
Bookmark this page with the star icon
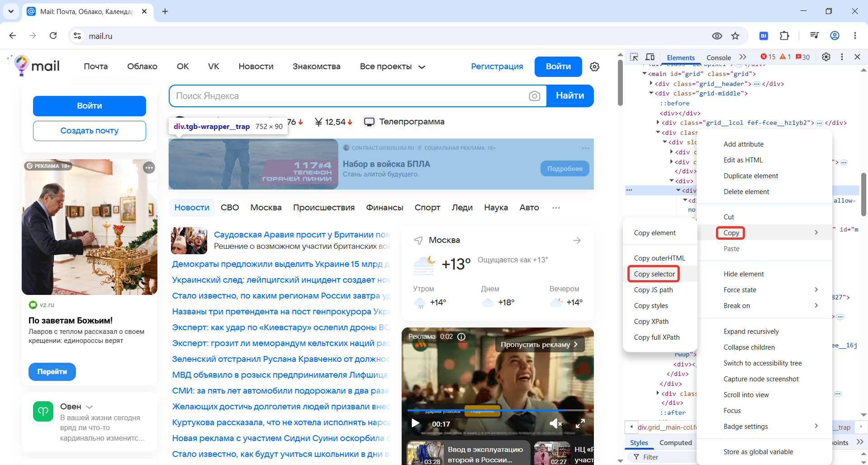click(x=735, y=36)
